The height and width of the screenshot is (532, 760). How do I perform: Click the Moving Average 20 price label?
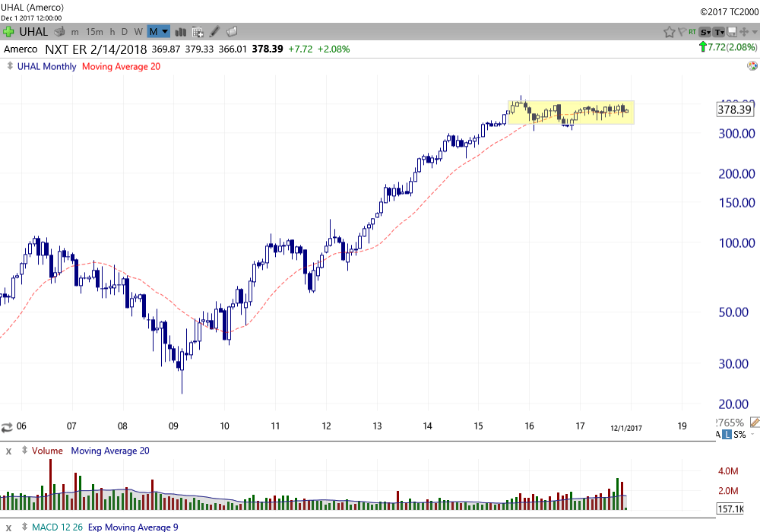pos(121,66)
